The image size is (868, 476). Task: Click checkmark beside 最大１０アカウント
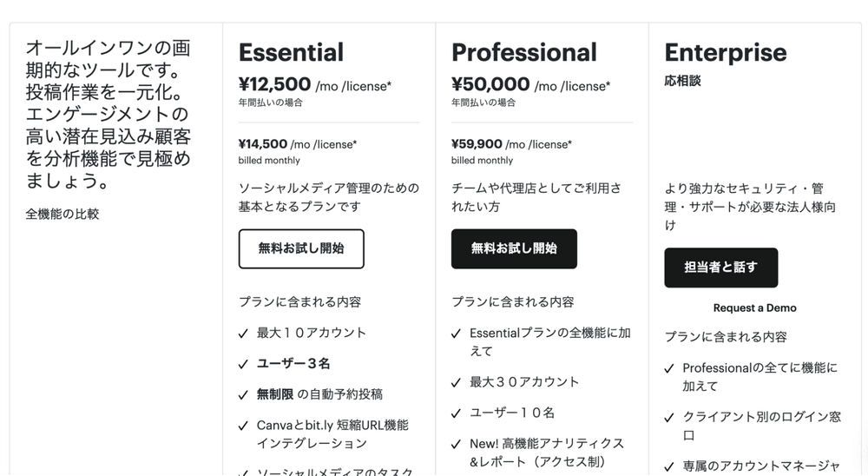click(244, 333)
